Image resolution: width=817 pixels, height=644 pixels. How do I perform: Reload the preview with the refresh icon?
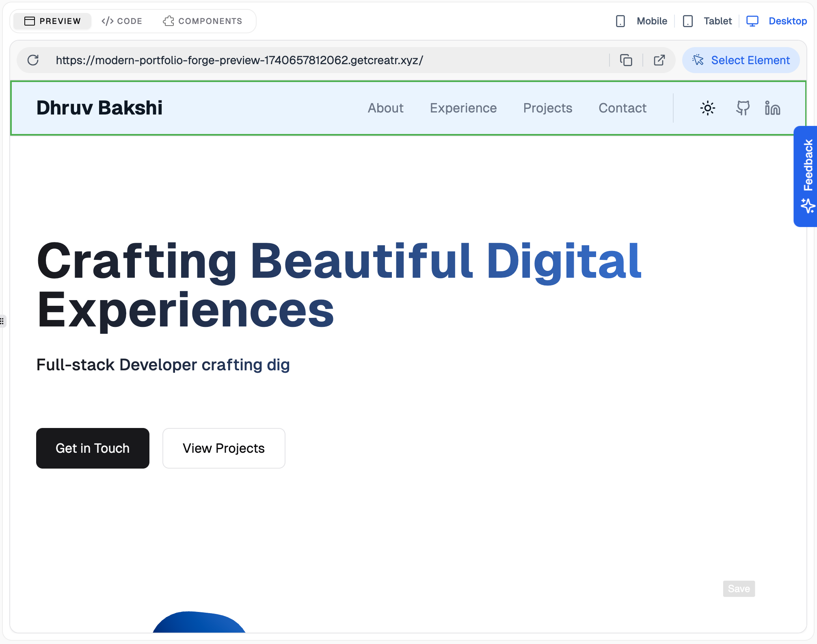[x=33, y=60]
